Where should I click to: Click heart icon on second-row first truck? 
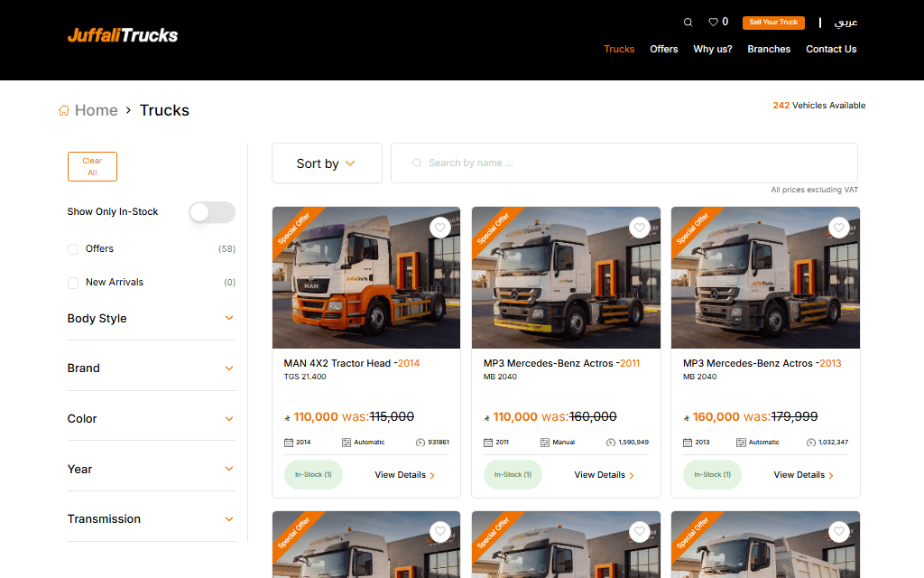[x=440, y=531]
